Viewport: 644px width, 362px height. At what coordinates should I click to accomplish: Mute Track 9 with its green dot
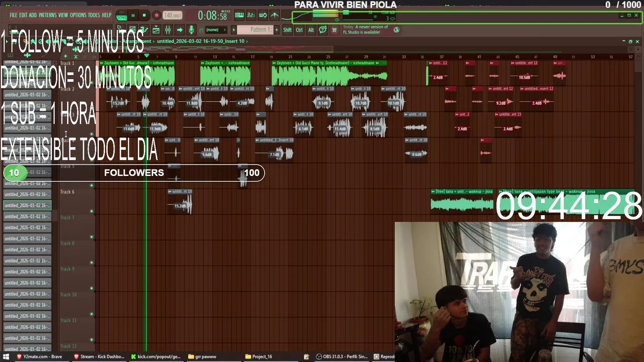pos(92,288)
